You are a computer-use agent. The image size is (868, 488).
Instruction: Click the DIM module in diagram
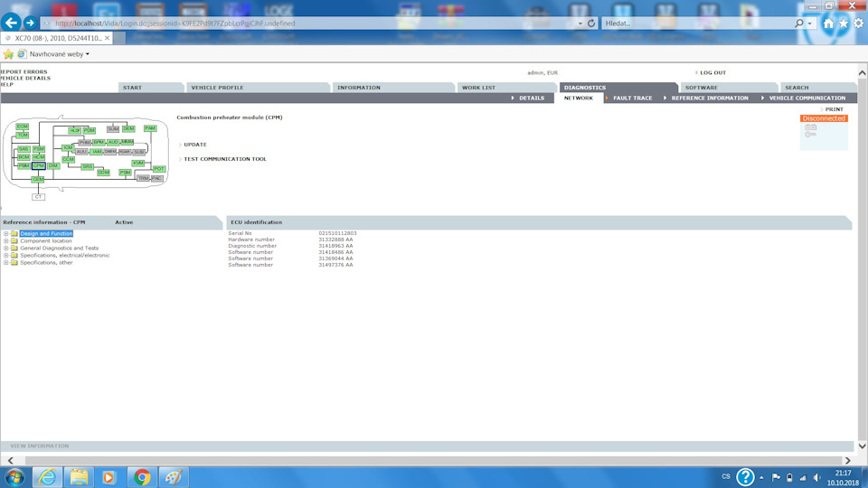tap(53, 166)
